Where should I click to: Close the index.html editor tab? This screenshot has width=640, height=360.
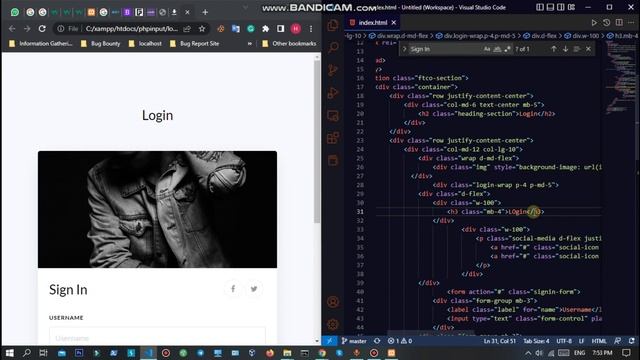pyautogui.click(x=393, y=22)
